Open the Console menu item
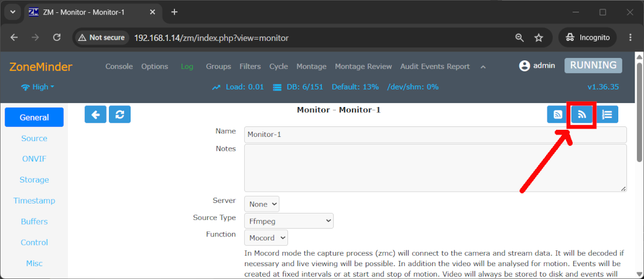Screen dimensions: 644x279 coord(119,67)
